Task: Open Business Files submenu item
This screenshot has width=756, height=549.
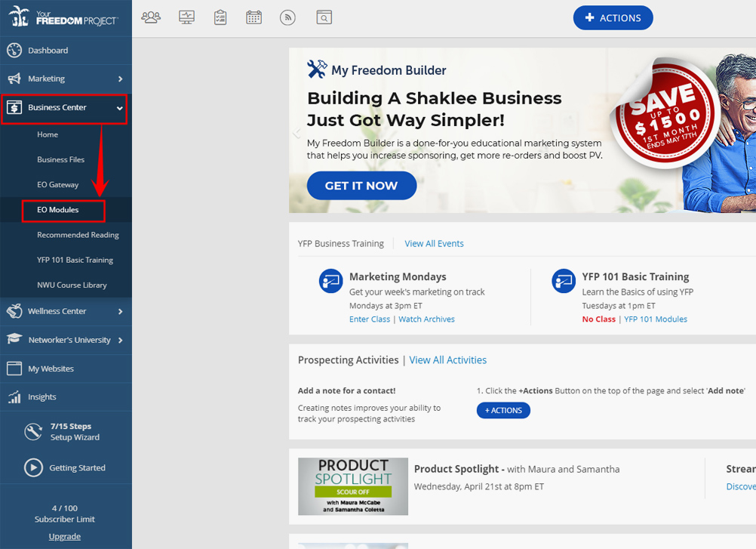Action: tap(61, 159)
